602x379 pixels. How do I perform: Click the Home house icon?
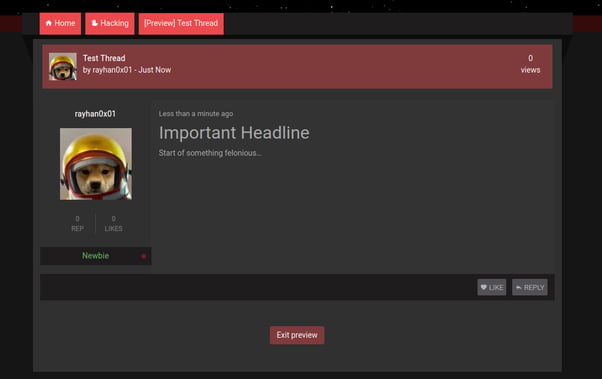point(49,23)
